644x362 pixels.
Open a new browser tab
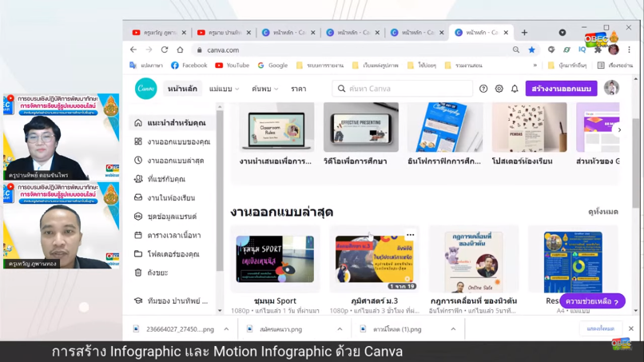coord(524,33)
